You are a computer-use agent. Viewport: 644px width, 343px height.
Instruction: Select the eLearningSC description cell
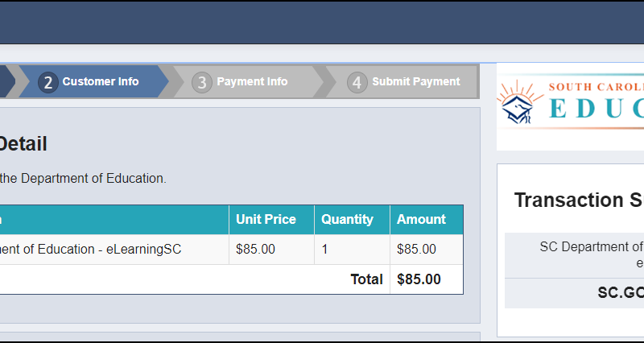[x=114, y=250]
